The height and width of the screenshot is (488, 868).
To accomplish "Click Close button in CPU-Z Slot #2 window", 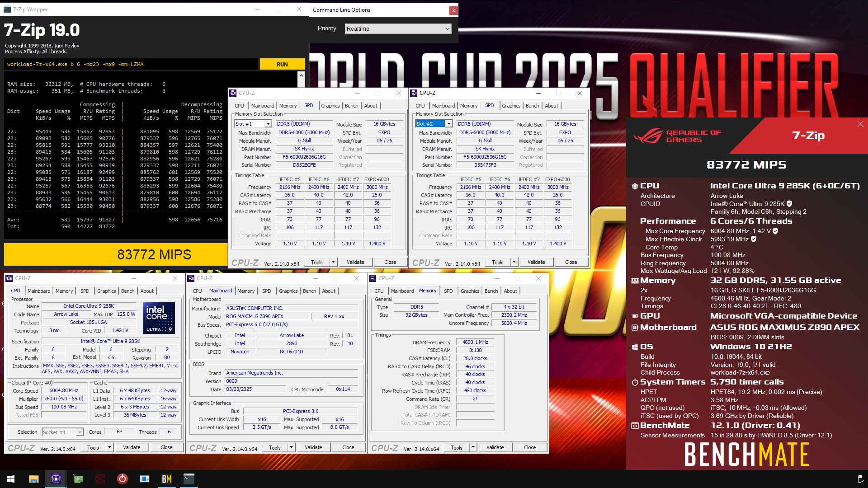I will point(571,262).
